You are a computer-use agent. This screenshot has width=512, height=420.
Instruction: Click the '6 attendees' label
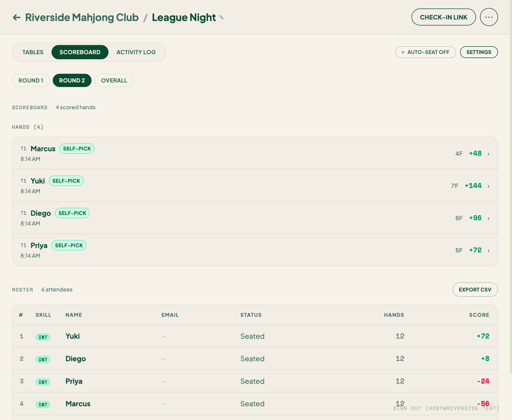click(x=57, y=289)
